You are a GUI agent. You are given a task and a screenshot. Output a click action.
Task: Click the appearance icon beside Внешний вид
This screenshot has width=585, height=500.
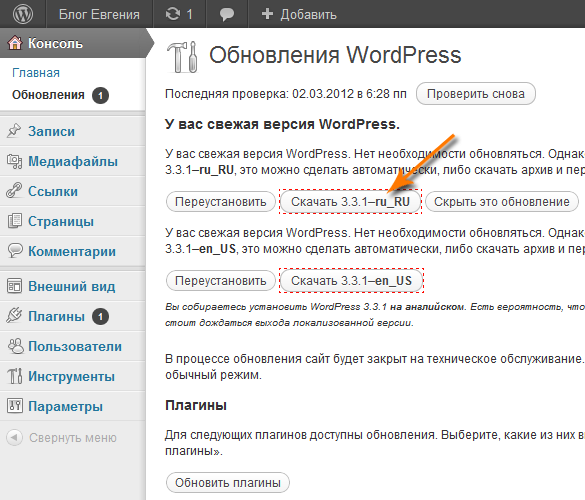tap(14, 286)
